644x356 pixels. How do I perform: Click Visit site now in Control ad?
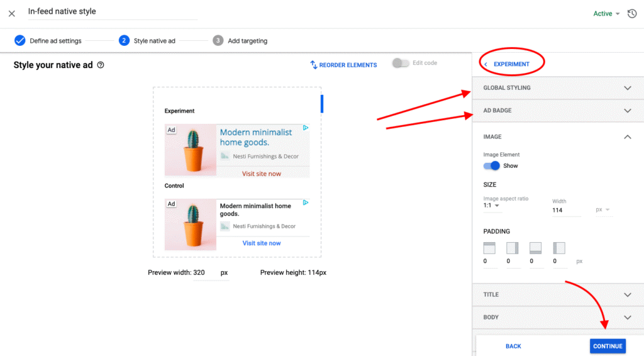[262, 243]
